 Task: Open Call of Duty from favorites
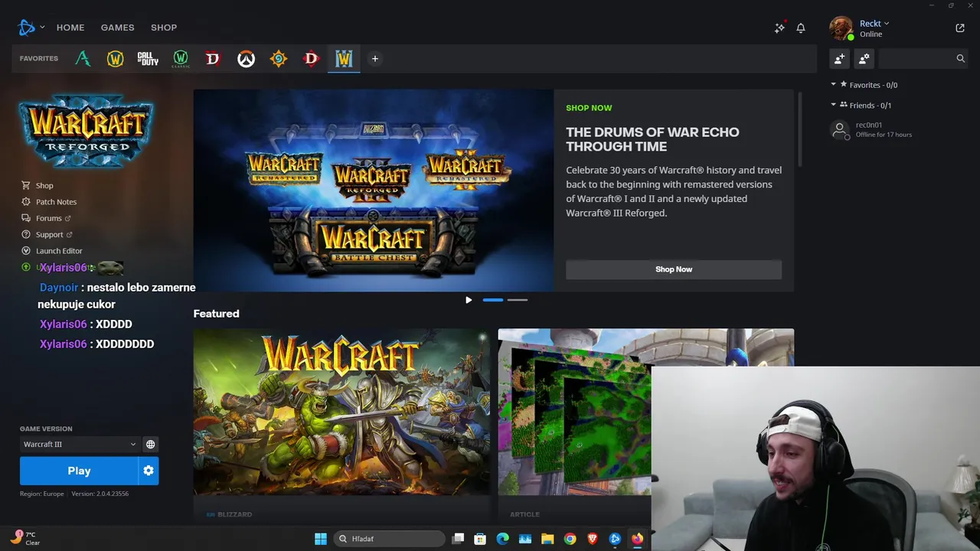pyautogui.click(x=148, y=58)
